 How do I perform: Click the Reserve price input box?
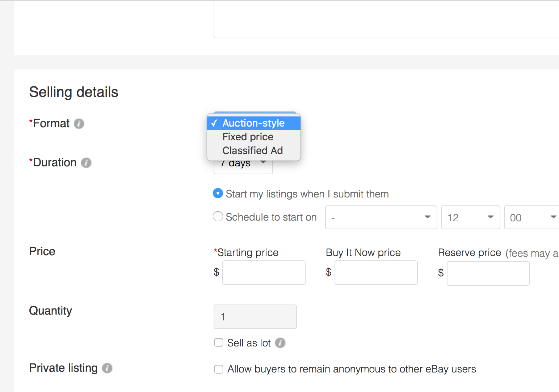click(x=488, y=273)
